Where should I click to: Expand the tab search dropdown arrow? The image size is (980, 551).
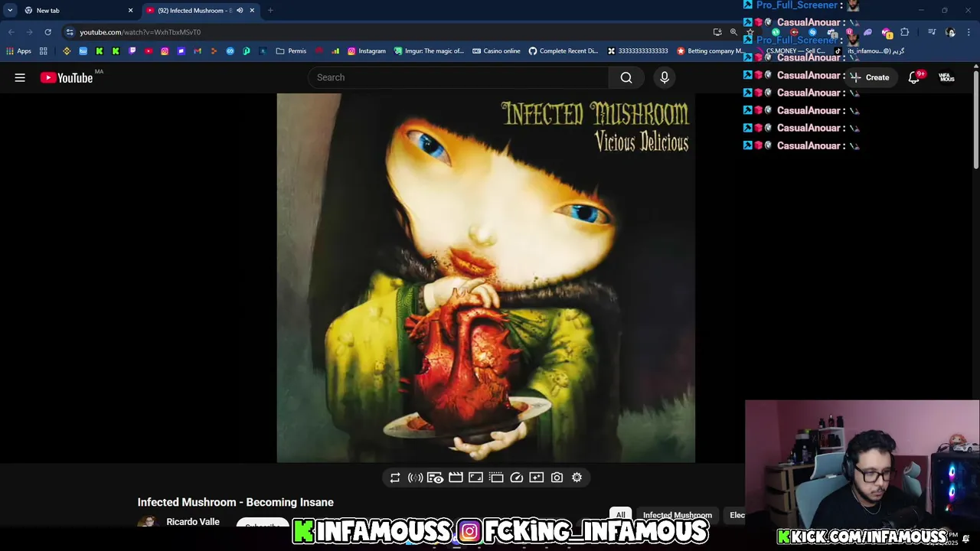click(x=10, y=11)
